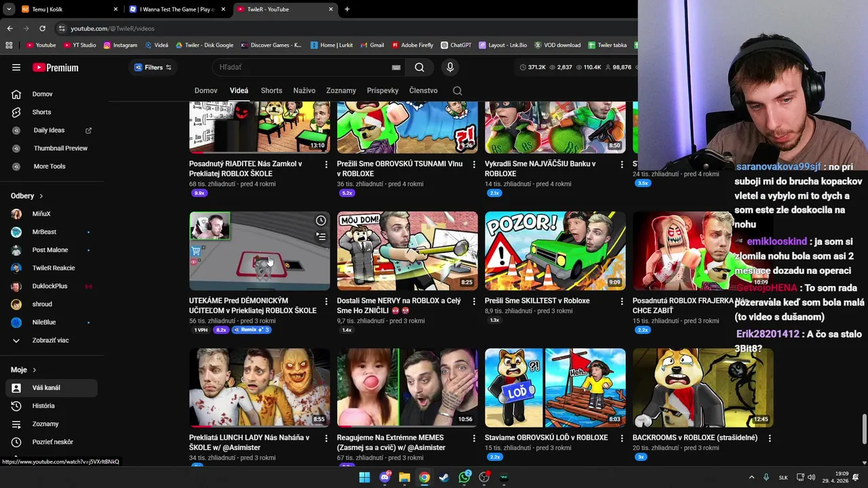Open options menu for NAJVÄČŠIU Banku video

point(622,164)
